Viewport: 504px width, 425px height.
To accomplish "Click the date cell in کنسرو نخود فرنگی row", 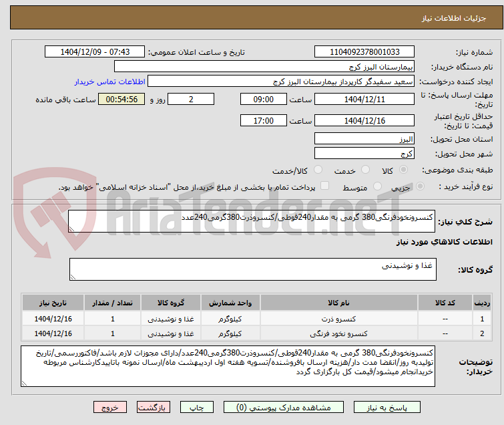I will 53,333.
